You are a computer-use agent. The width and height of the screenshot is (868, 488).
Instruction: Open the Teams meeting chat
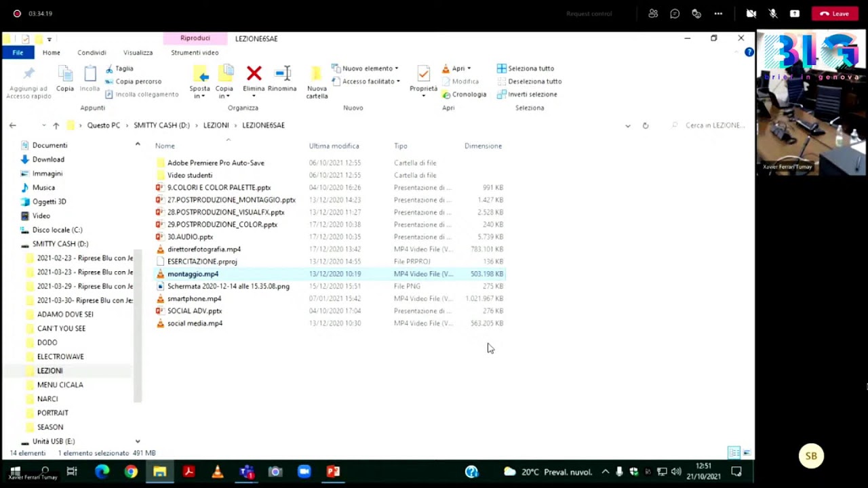tap(675, 14)
